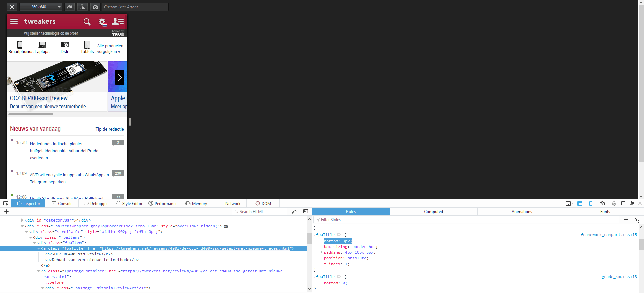Image resolution: width=644 pixels, height=293 pixels.
Task: Collapse the fpaImageContainer anchor node
Action: [x=39, y=271]
